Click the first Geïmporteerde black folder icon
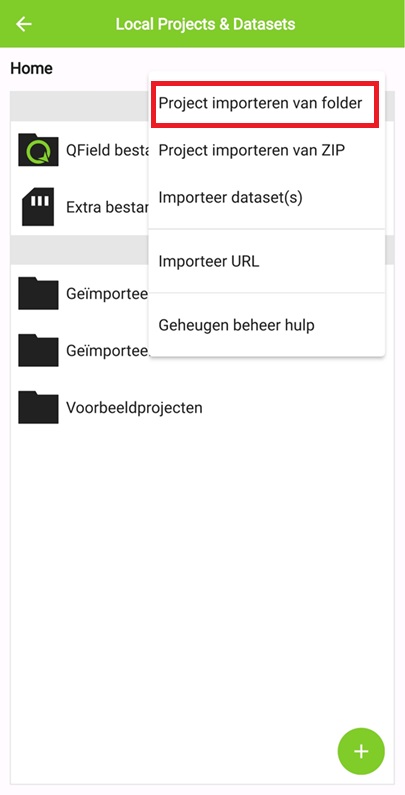Screen dimensions: 405x795 pos(38,293)
